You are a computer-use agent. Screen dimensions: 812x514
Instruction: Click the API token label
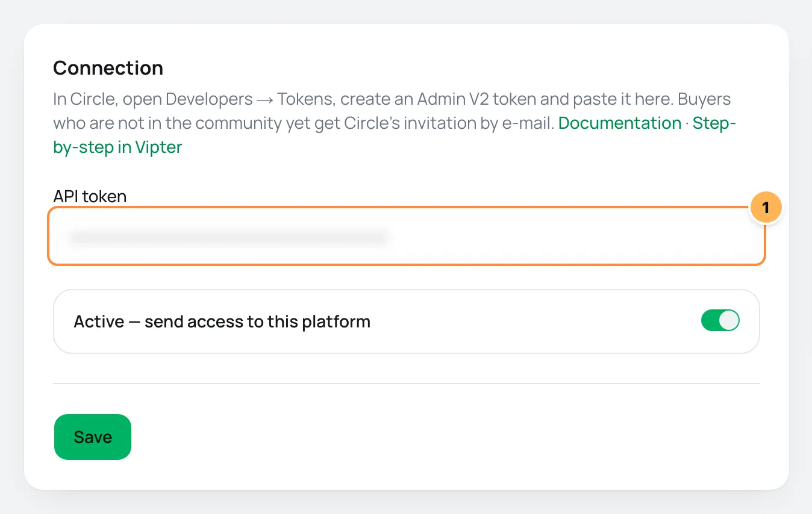(90, 196)
